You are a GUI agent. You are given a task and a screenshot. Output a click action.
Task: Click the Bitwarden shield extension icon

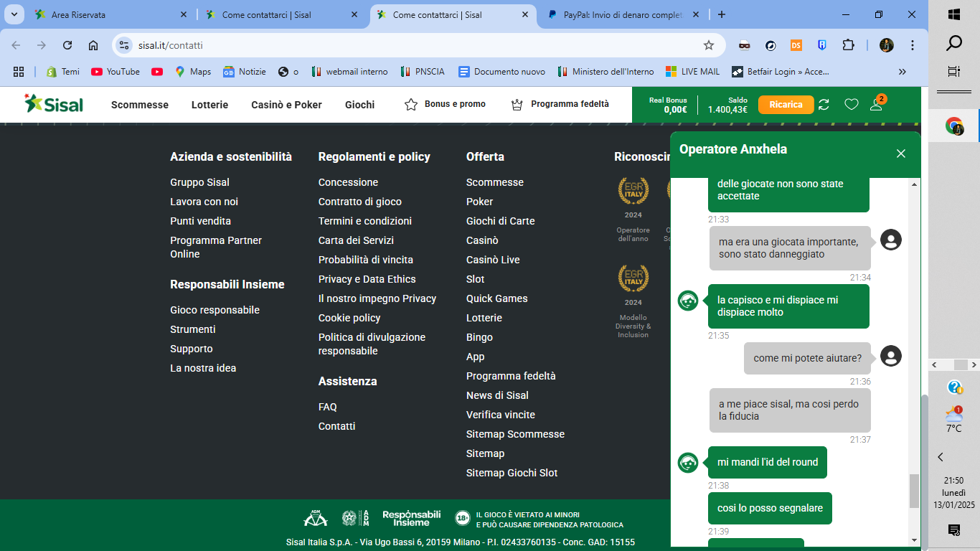pos(822,45)
